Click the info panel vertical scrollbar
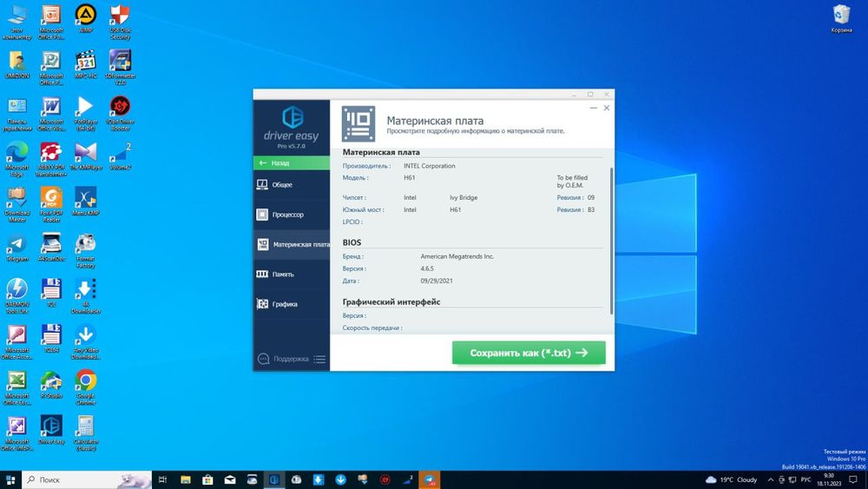This screenshot has height=489, width=868. [x=612, y=241]
